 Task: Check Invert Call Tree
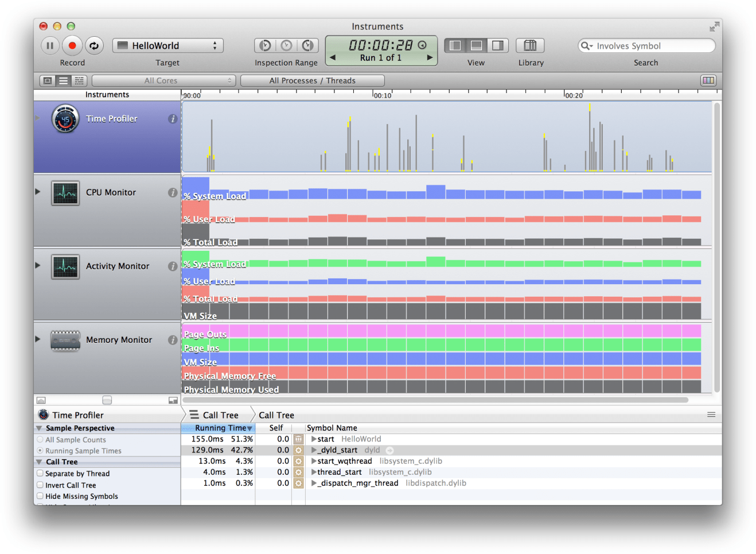[x=40, y=485]
